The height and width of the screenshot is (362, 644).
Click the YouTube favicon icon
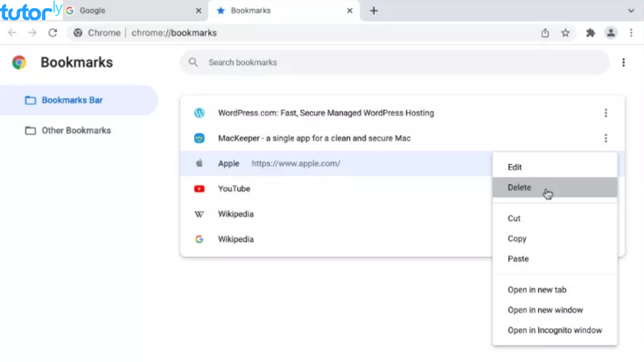point(199,189)
